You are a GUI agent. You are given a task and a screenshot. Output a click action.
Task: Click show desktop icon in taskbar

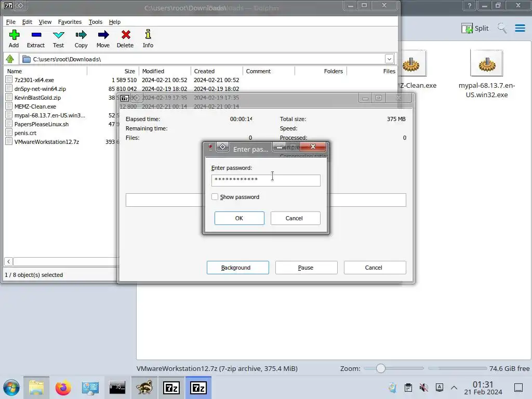[x=518, y=388]
